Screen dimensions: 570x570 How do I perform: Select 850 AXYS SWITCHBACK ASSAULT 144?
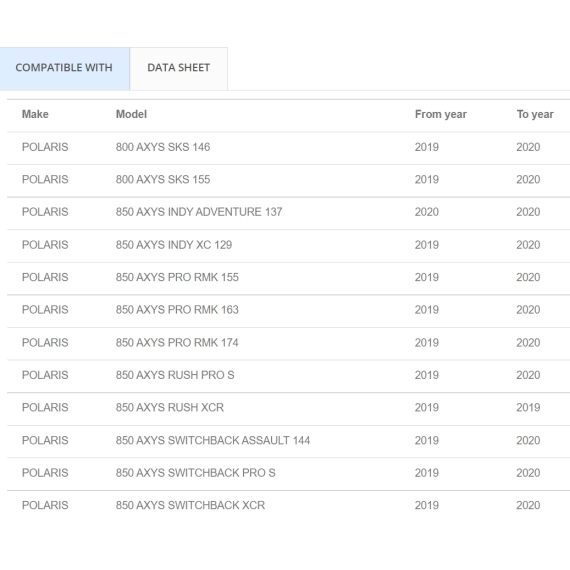213,441
